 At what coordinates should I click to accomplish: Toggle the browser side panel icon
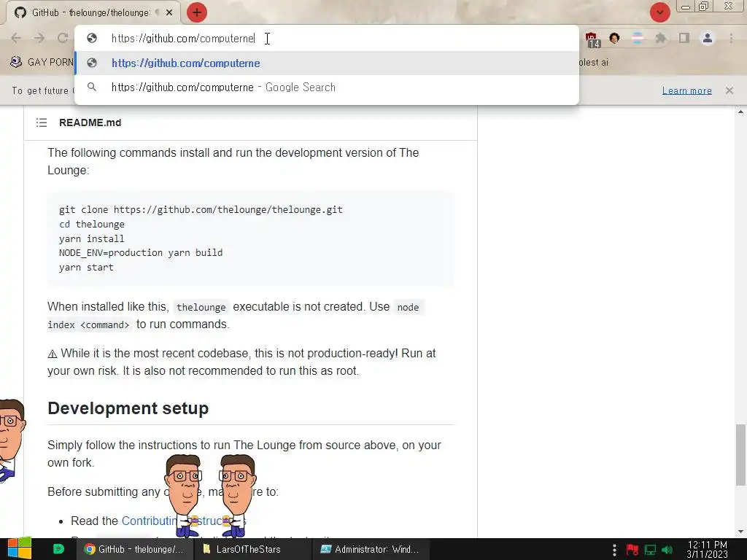click(x=684, y=38)
